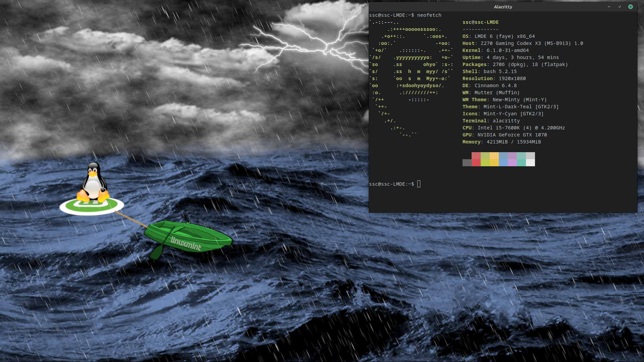Image resolution: width=644 pixels, height=362 pixels.
Task: Click the dark gray color block
Action: (x=467, y=163)
